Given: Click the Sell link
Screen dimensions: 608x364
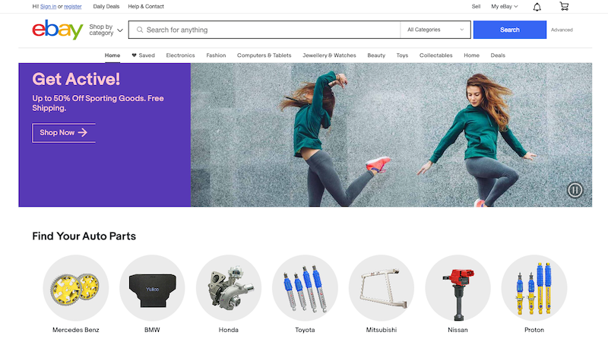Looking at the screenshot, I should pos(476,7).
